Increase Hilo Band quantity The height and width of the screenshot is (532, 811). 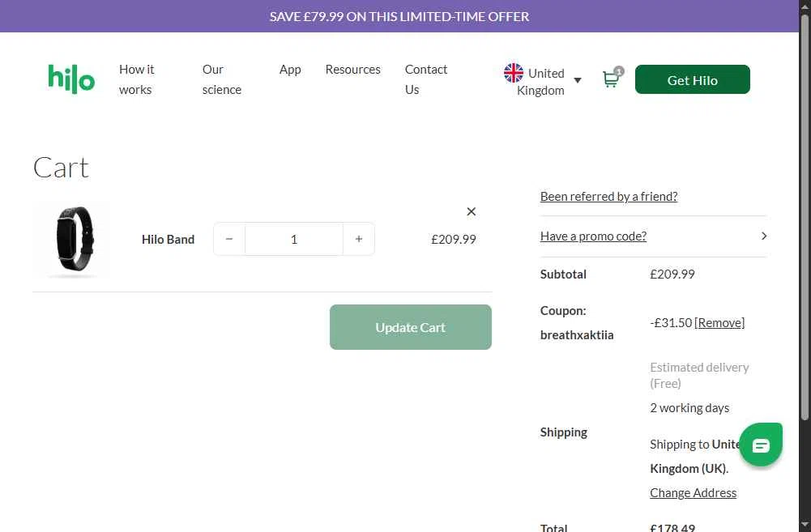point(359,239)
